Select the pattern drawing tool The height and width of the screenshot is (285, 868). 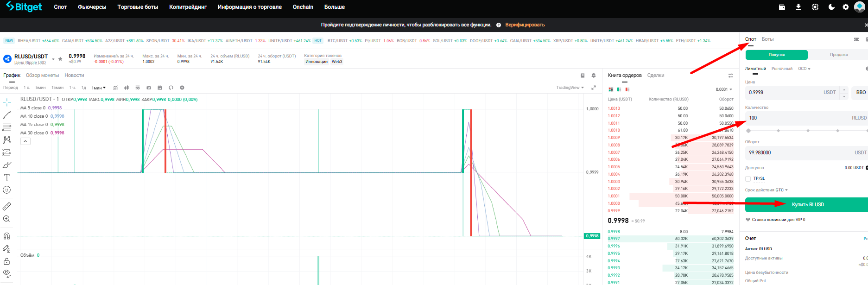pyautogui.click(x=7, y=139)
